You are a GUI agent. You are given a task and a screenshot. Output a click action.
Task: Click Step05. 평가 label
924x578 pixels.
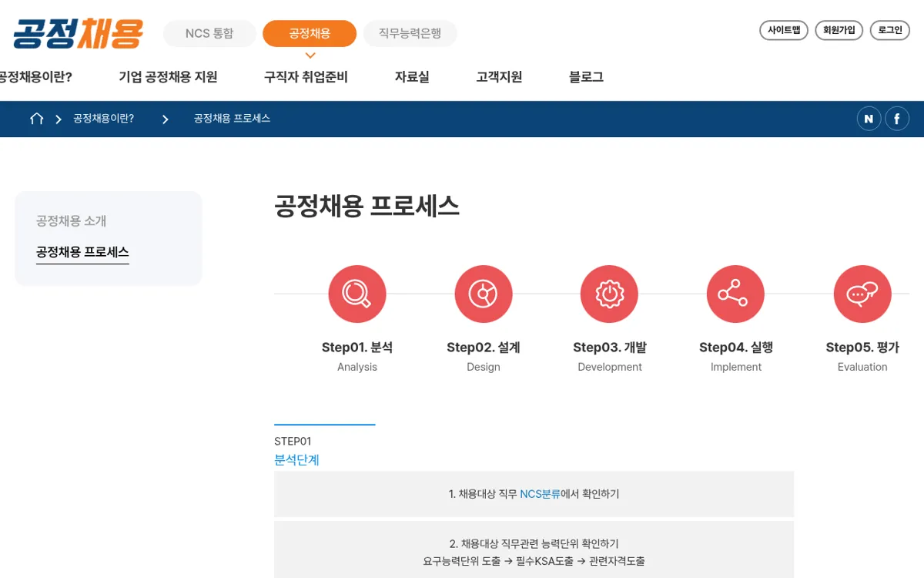coord(862,348)
